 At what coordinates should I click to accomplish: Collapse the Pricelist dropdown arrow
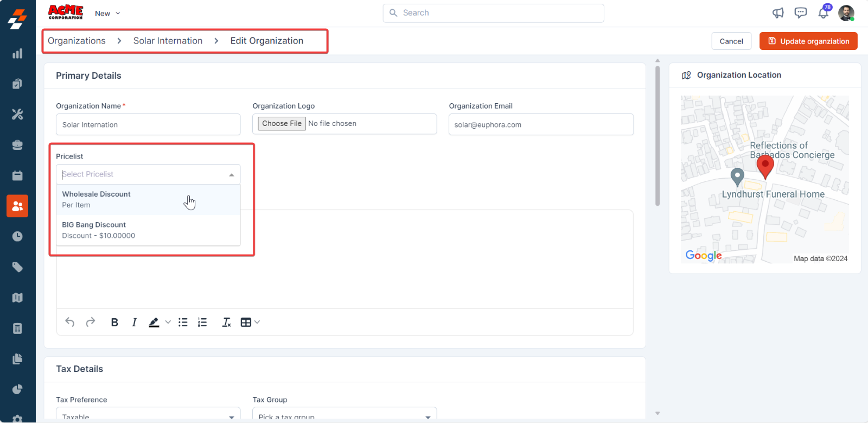click(x=232, y=175)
